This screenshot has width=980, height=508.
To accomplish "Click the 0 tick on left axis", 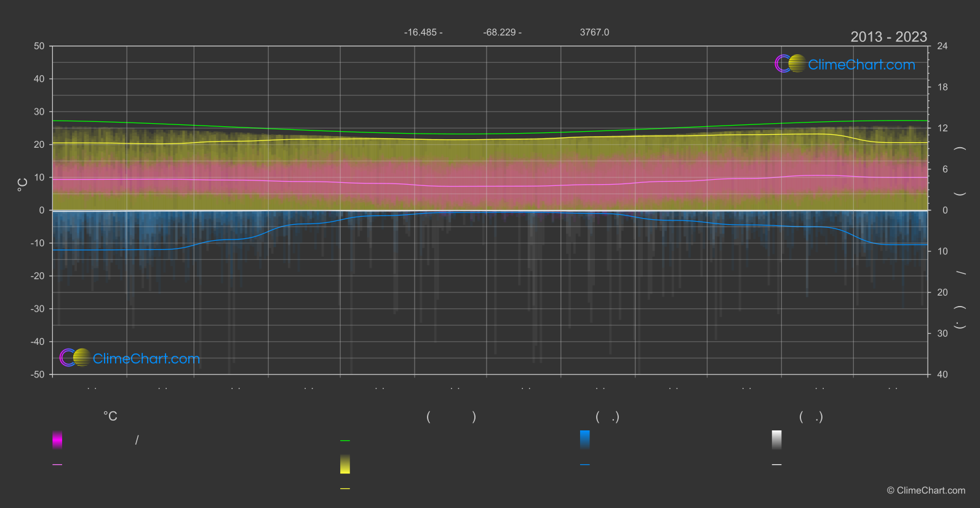I will pos(42,210).
